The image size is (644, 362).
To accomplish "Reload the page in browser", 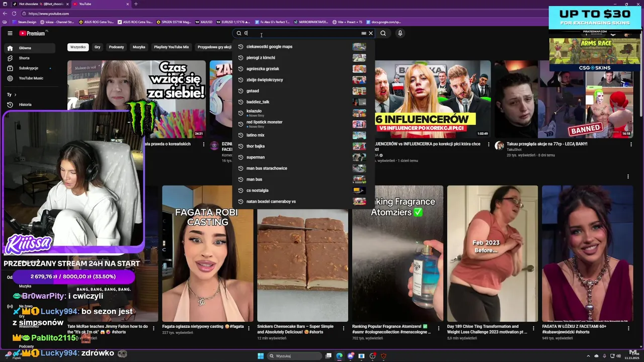I will pos(13,14).
